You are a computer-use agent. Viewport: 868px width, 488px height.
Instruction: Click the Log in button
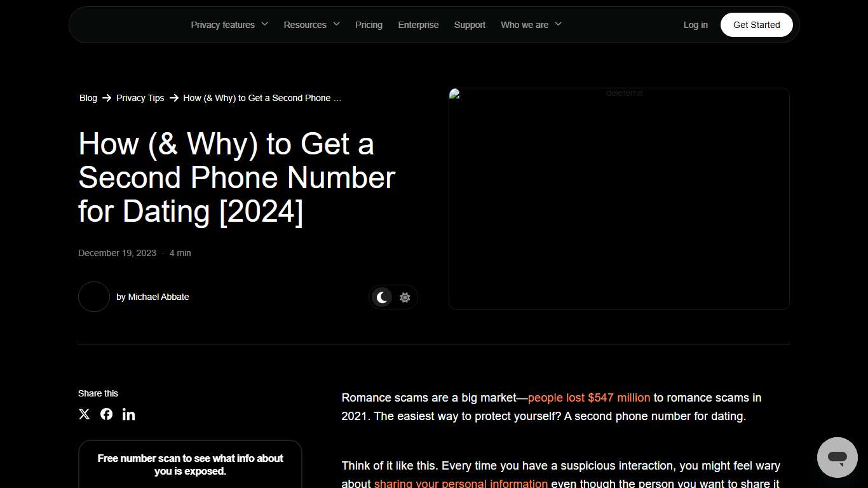click(x=695, y=25)
